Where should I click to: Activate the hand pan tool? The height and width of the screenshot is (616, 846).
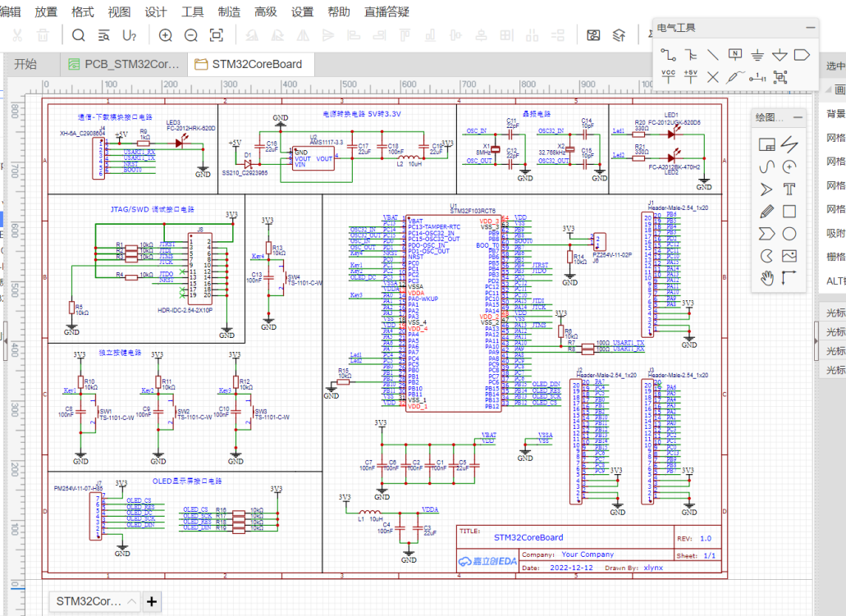(767, 277)
